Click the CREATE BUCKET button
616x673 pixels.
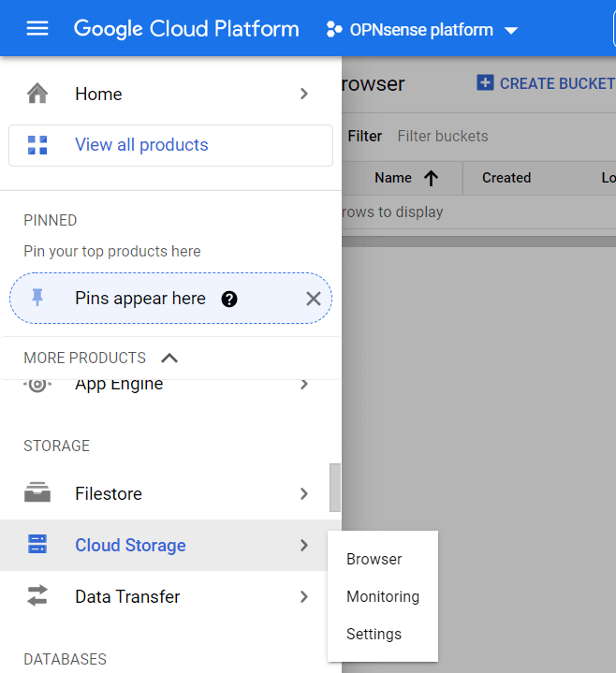(x=546, y=83)
